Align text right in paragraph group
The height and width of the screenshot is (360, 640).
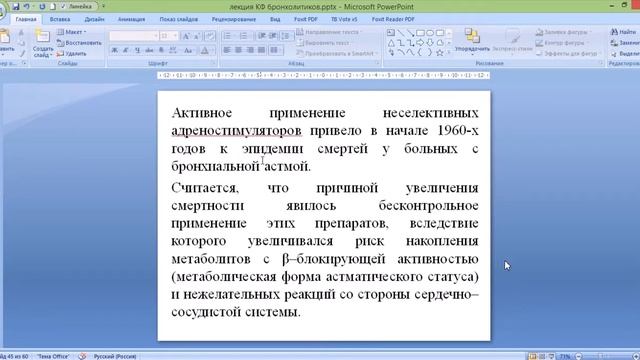(x=250, y=50)
